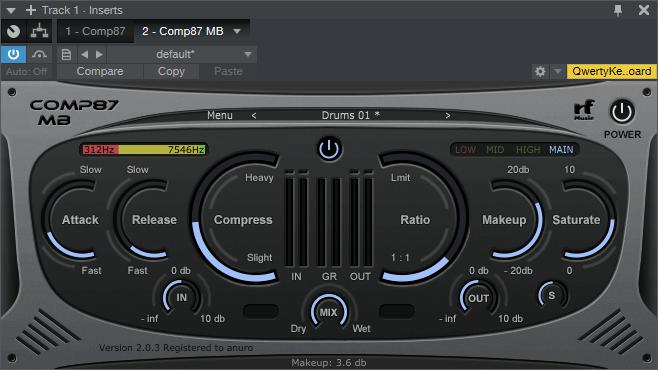Viewport: 658px width, 370px height.
Task: Open the gear settings icon
Action: tap(540, 72)
